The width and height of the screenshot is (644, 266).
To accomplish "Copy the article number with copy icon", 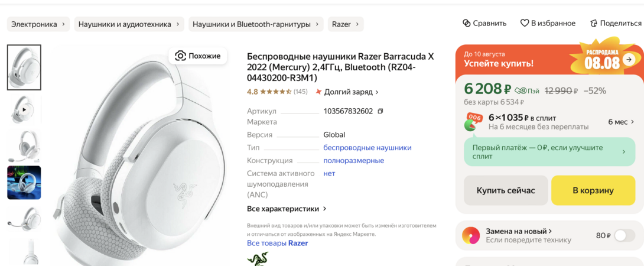I will (380, 111).
